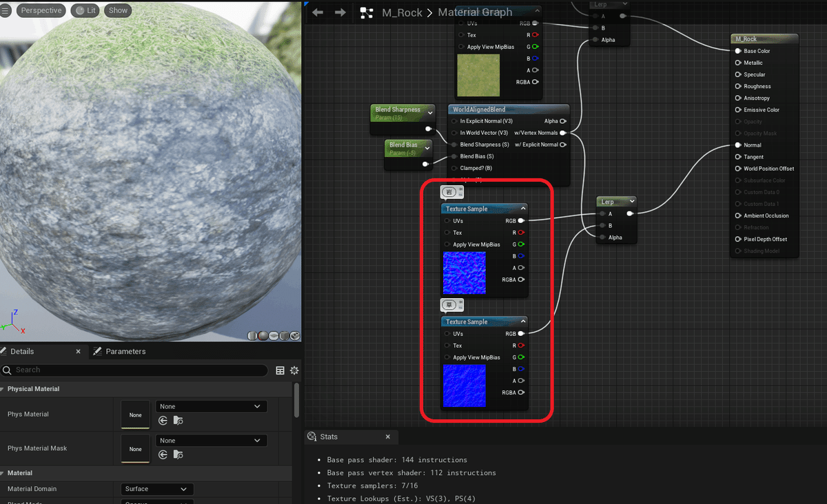Open the Phys Material Mask None dropdown

coord(212,440)
